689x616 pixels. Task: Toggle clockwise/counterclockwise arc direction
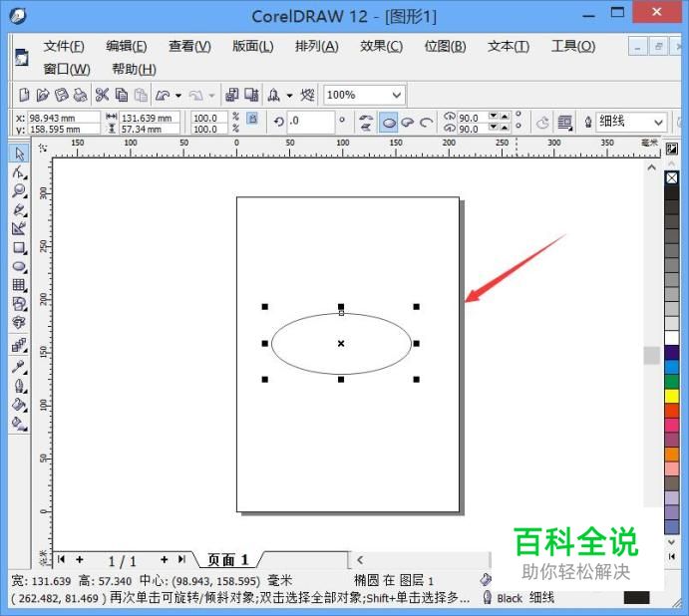click(542, 123)
